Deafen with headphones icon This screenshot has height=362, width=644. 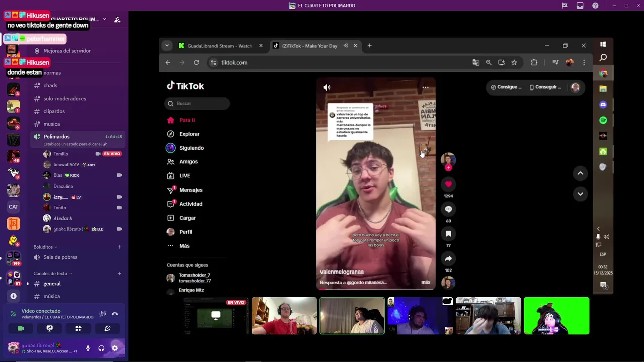[101, 348]
